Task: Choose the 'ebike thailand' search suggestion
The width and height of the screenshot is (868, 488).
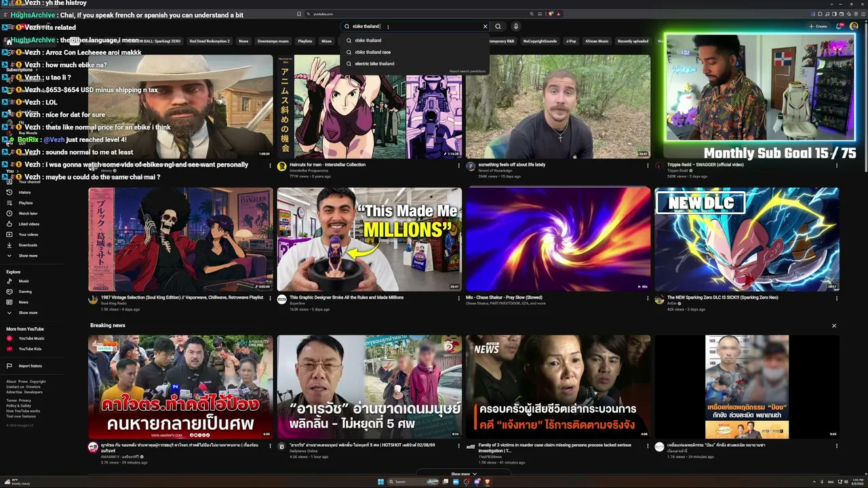Action: click(414, 40)
